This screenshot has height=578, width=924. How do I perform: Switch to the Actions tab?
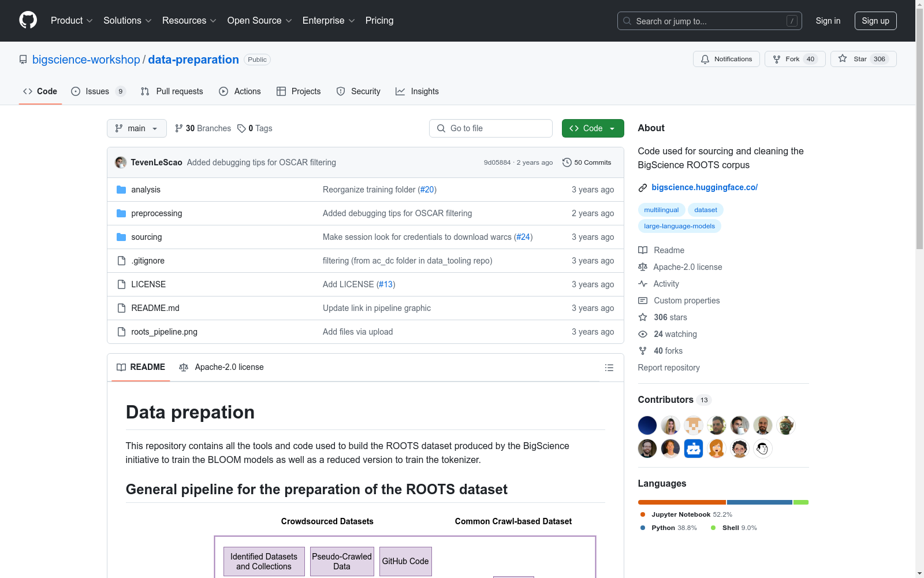(x=240, y=91)
